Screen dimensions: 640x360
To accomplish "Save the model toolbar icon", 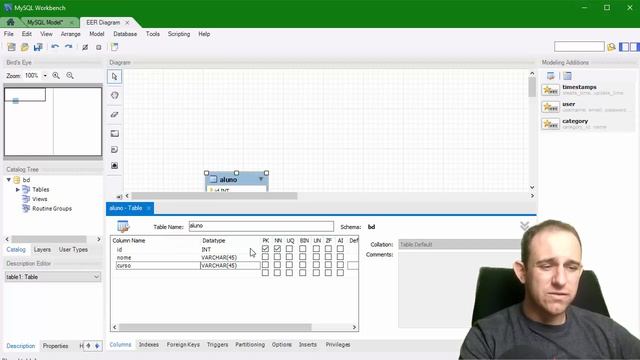I will (x=38, y=47).
